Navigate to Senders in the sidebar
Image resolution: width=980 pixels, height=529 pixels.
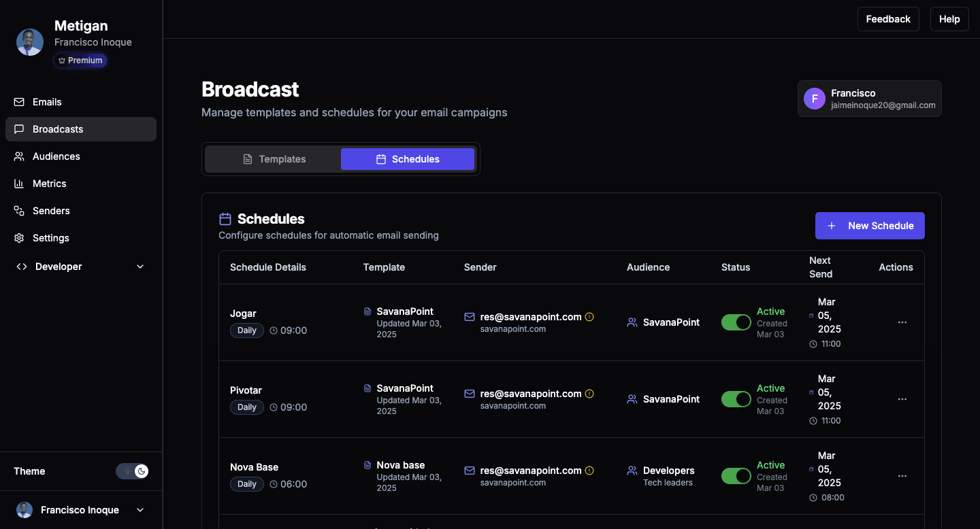pyautogui.click(x=81, y=211)
